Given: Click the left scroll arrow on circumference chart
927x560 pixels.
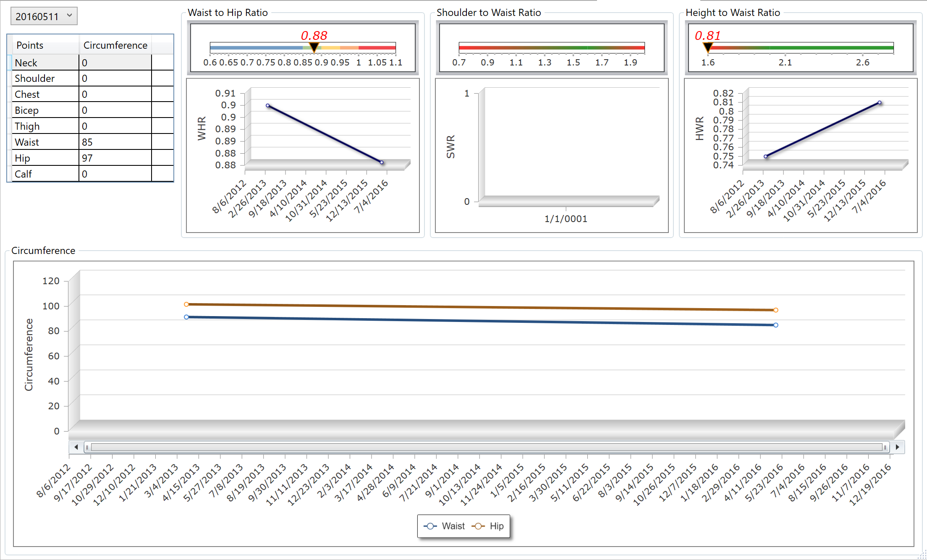Looking at the screenshot, I should tap(76, 447).
